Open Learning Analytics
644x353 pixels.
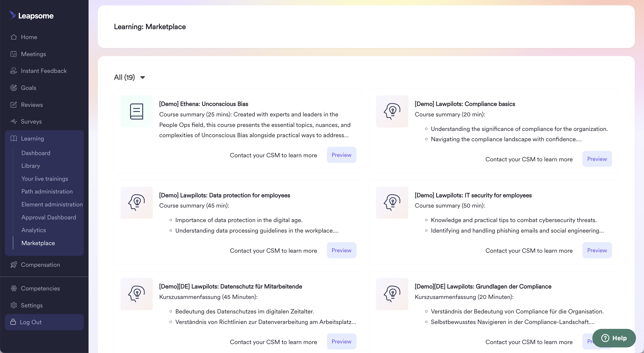[x=34, y=230]
